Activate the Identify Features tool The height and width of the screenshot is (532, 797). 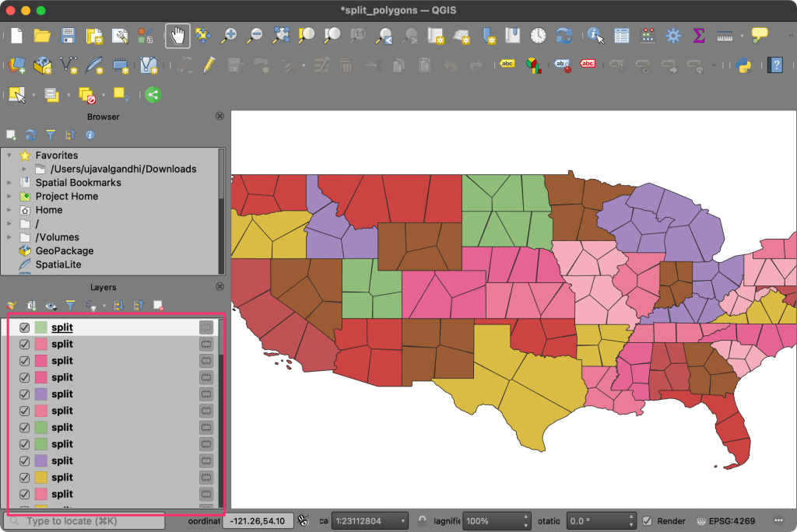click(595, 35)
